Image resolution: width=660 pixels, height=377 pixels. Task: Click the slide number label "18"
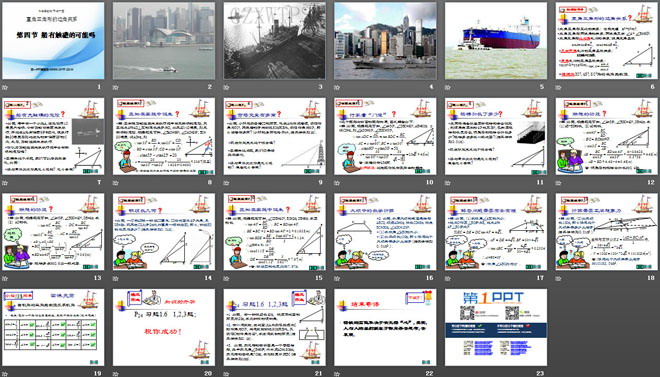[651, 278]
